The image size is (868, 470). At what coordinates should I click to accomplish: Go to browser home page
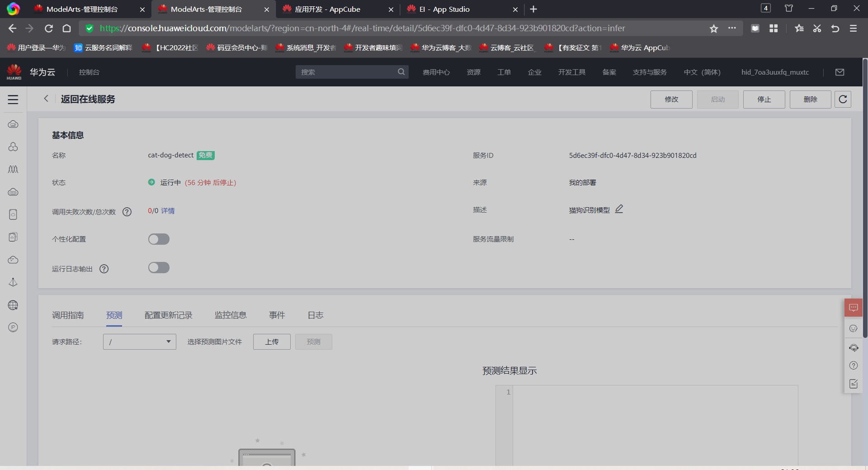[x=67, y=28]
